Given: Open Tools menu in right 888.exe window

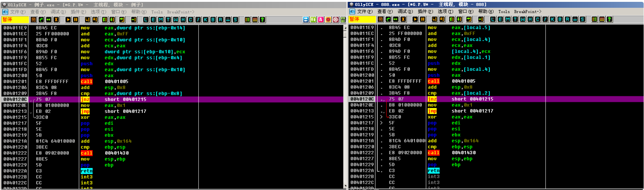Looking at the screenshot, I should coord(504,11).
